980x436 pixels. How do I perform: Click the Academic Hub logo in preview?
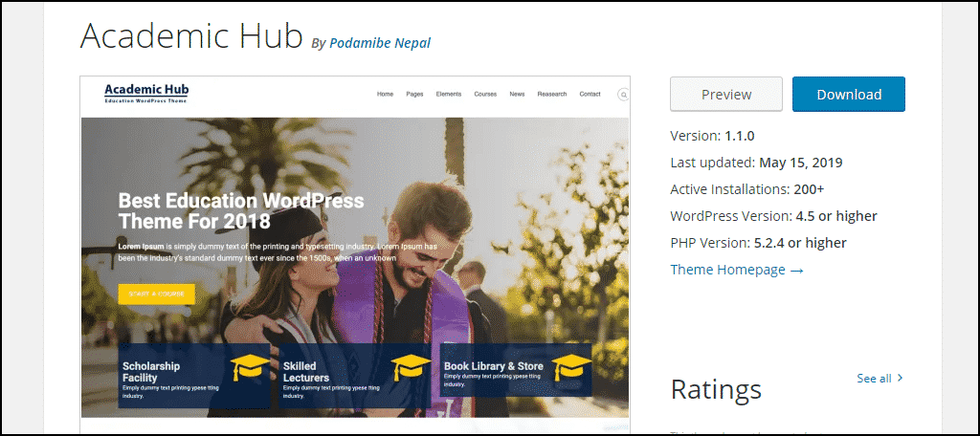pyautogui.click(x=146, y=93)
